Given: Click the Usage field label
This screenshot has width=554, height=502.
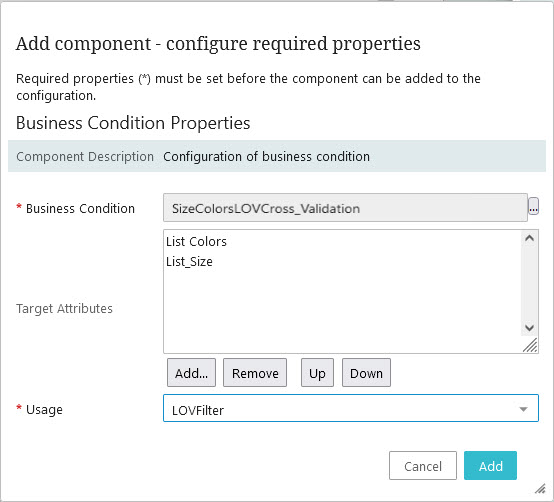Looking at the screenshot, I should (x=44, y=409).
